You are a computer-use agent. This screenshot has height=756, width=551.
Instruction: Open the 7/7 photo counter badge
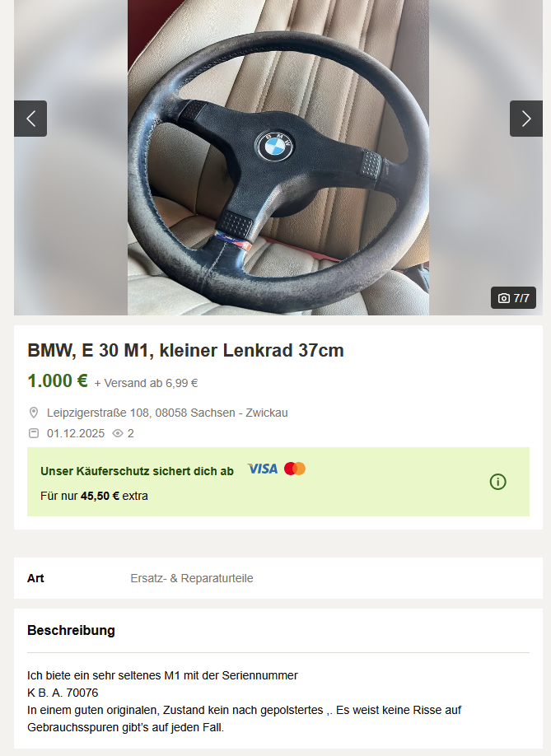click(513, 298)
